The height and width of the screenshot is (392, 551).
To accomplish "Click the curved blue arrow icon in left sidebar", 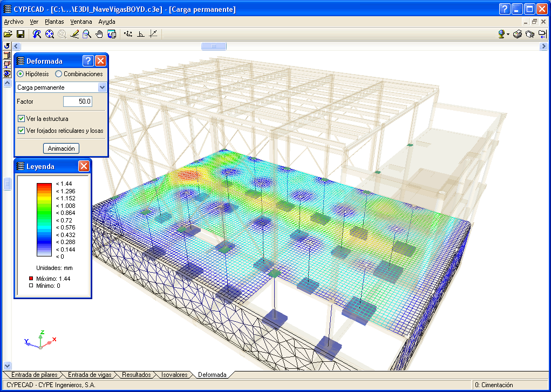I will tap(7, 46).
